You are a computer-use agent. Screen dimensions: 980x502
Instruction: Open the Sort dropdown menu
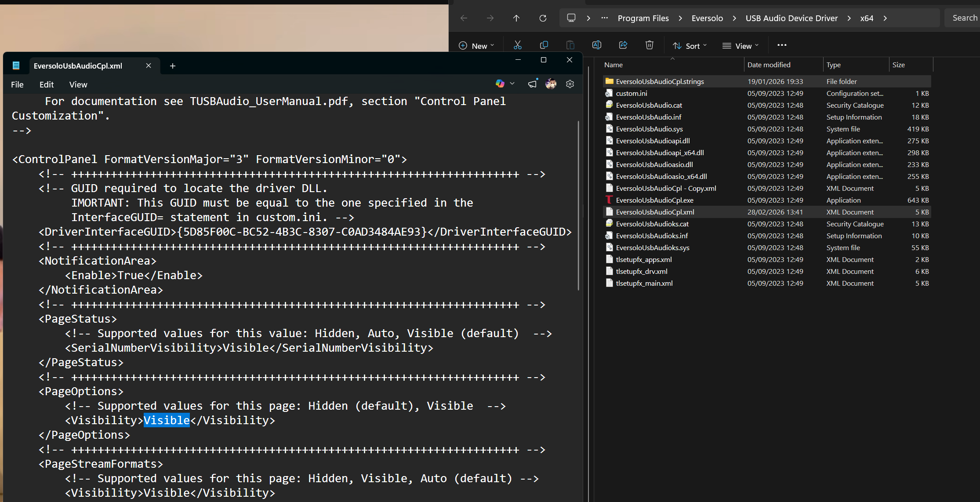tap(690, 46)
